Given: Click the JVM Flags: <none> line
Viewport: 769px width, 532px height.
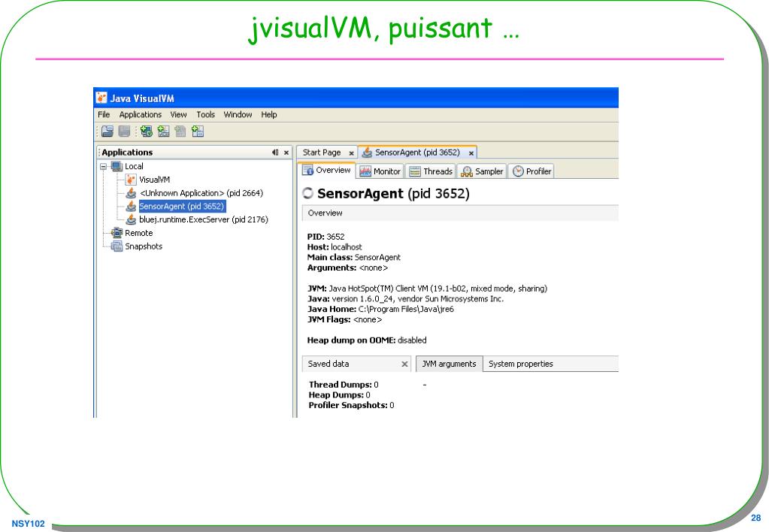Looking at the screenshot, I should (x=344, y=319).
